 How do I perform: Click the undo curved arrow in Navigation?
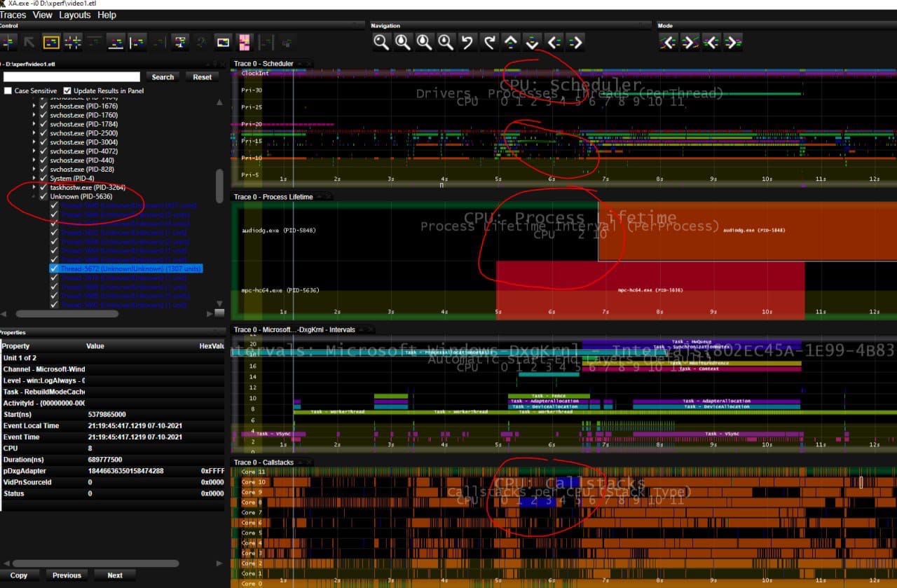[x=467, y=42]
